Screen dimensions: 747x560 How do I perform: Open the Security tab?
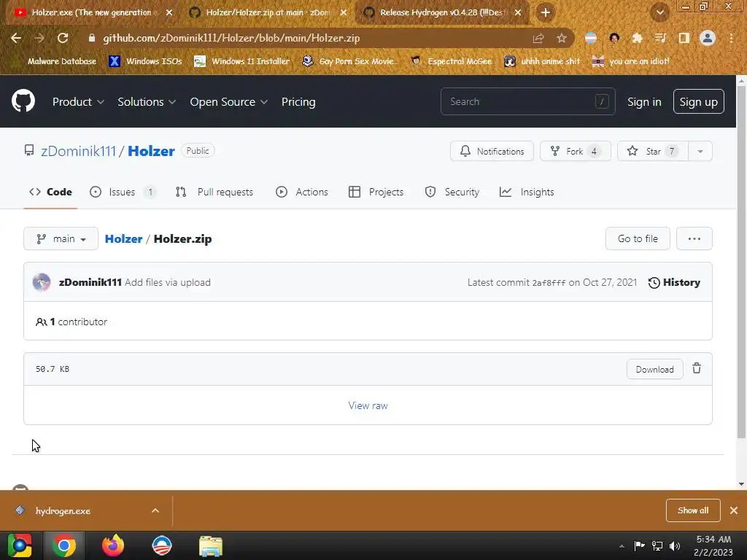(x=452, y=192)
